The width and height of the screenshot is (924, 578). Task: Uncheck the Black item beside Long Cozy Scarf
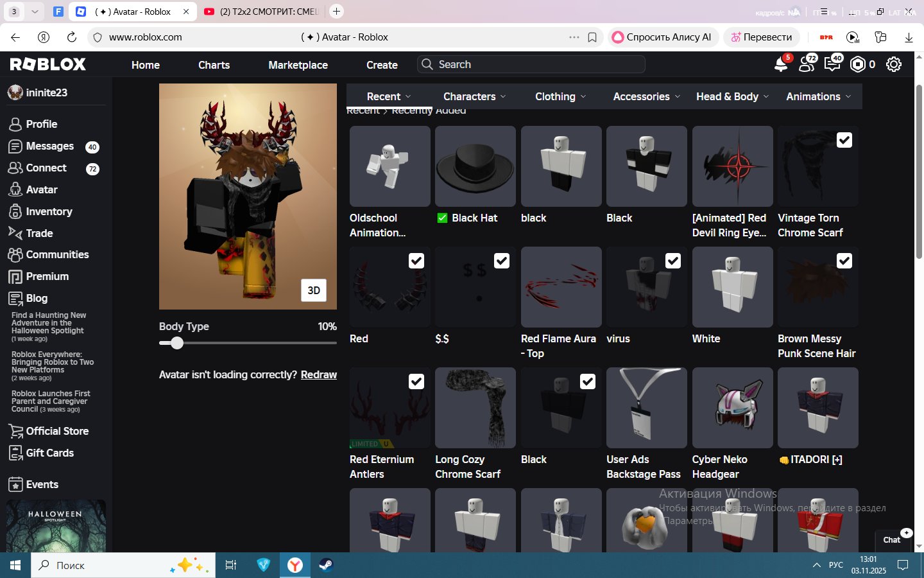588,381
